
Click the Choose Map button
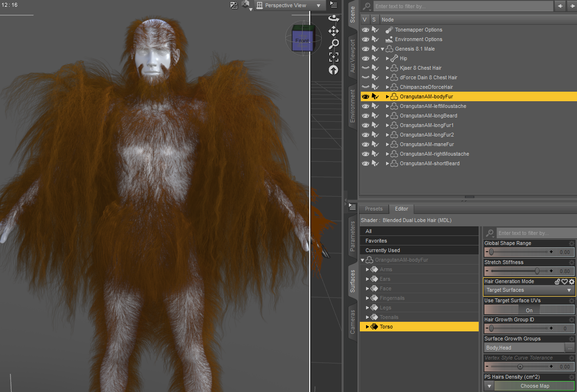[535, 386]
